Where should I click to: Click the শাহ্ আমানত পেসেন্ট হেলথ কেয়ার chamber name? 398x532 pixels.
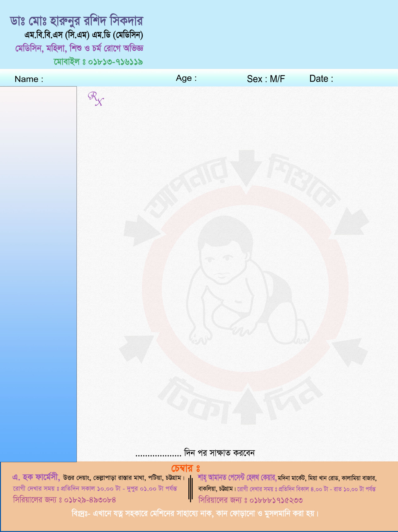tap(237, 478)
